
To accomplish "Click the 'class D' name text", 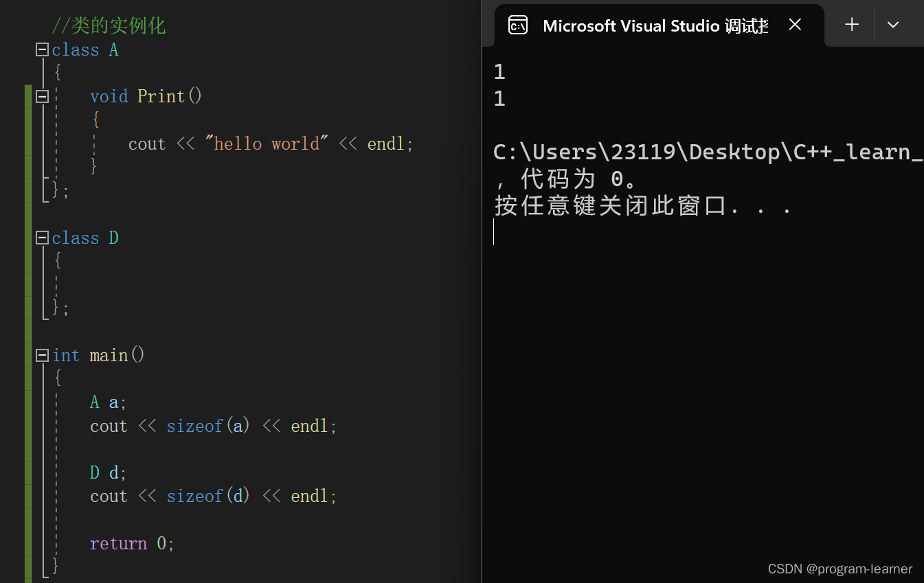I will pyautogui.click(x=85, y=238).
